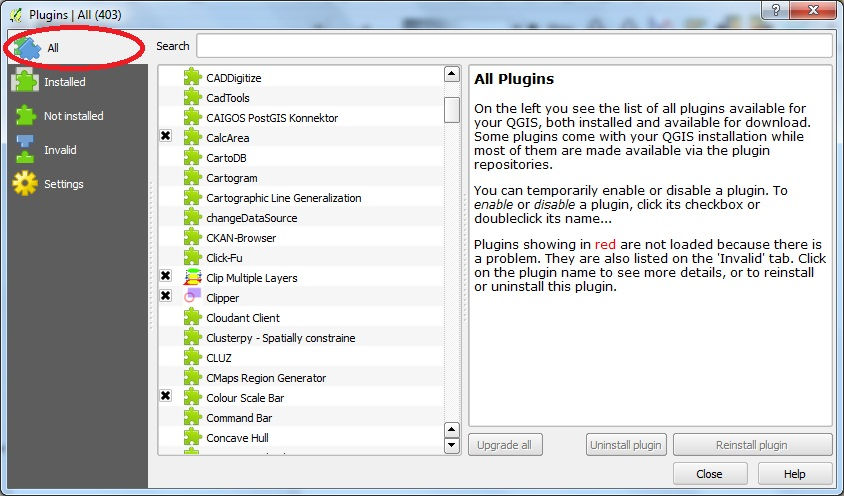Switch to the Installed tab
Image resolution: width=844 pixels, height=496 pixels.
77,82
